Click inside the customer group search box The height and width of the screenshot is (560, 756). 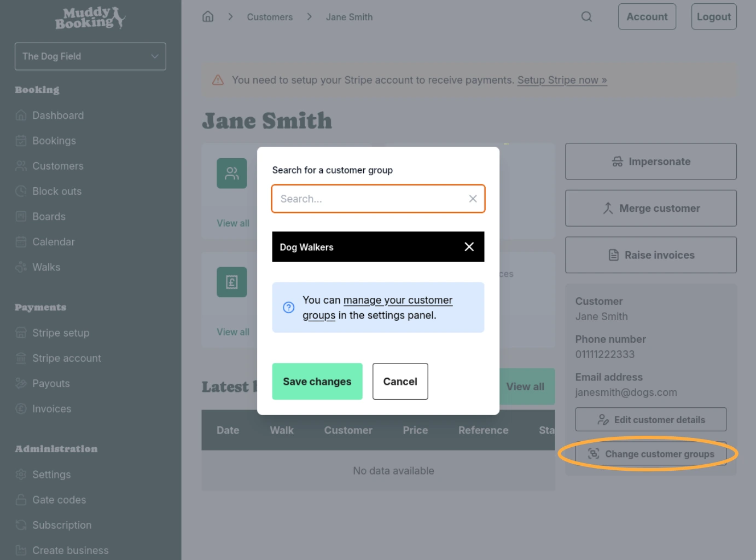coord(367,199)
